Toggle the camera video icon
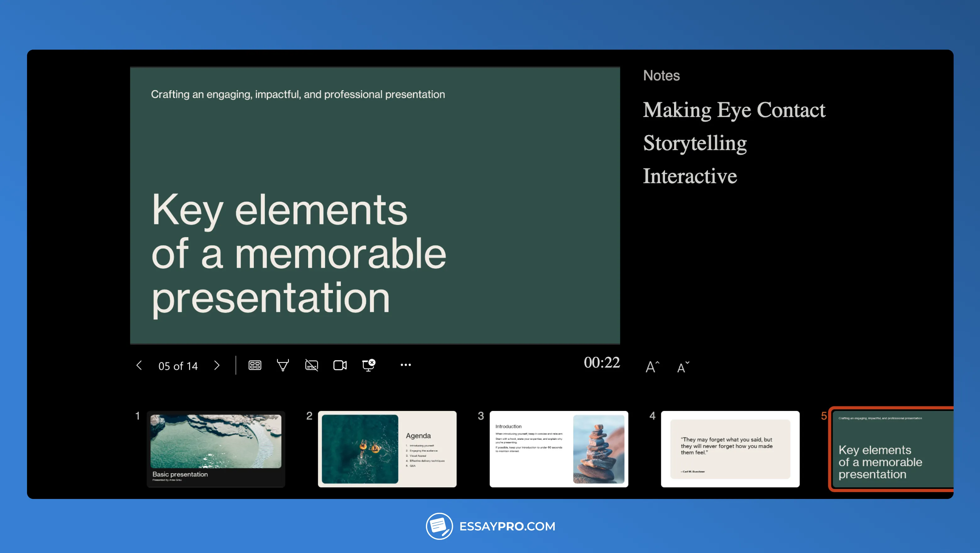This screenshot has width=980, height=553. pyautogui.click(x=340, y=365)
